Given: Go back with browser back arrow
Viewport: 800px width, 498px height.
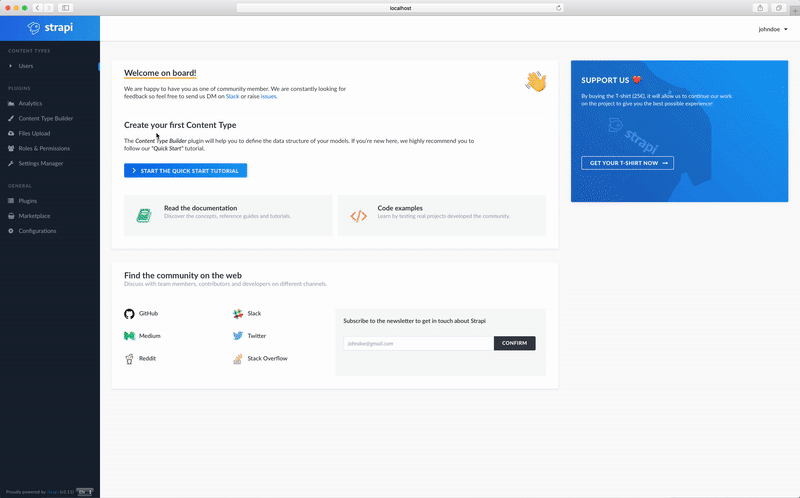Looking at the screenshot, I should pyautogui.click(x=37, y=8).
